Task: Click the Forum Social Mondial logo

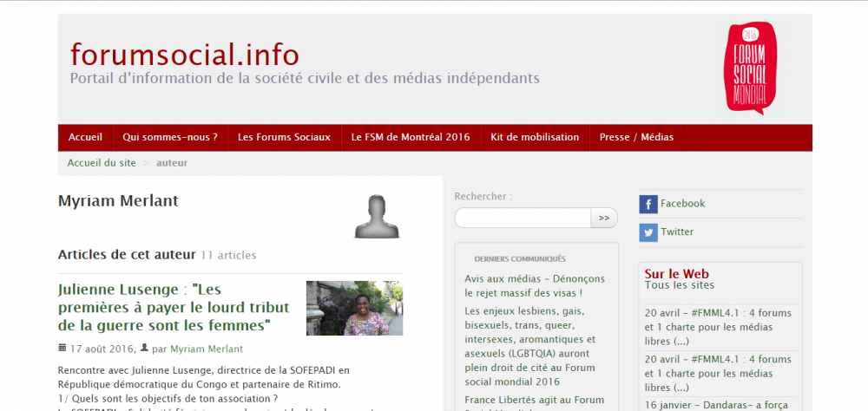Action: (x=750, y=68)
